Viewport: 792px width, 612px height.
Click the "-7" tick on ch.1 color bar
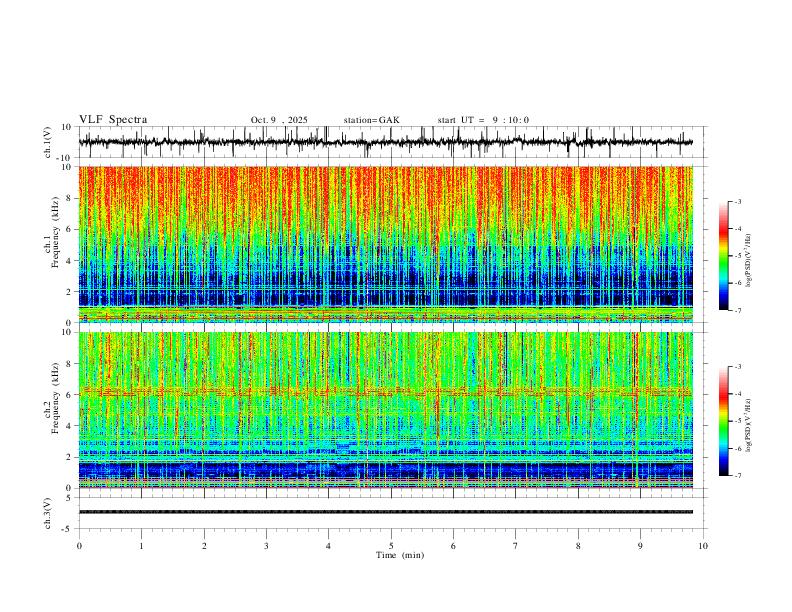coord(738,311)
